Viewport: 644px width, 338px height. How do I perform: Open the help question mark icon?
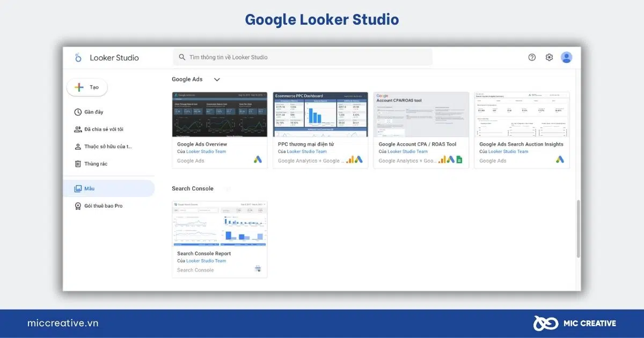coord(532,57)
